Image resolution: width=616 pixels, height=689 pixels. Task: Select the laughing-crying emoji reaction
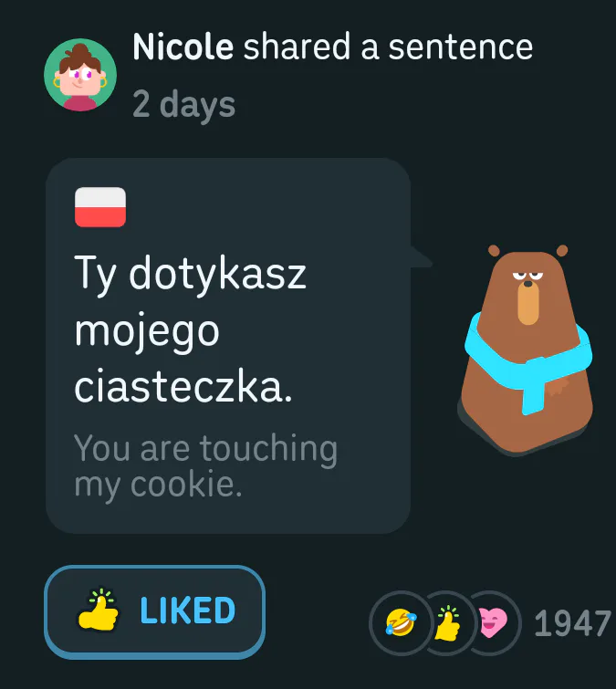401,622
